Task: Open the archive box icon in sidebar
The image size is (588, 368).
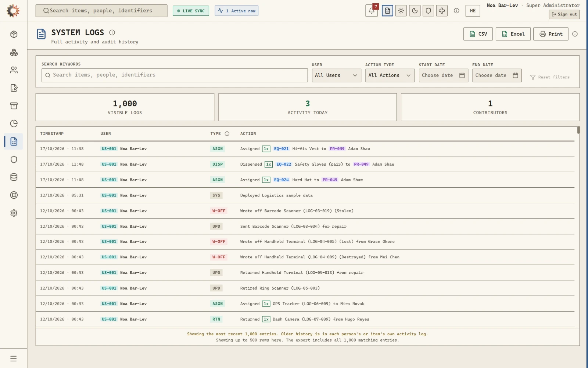Action: [x=14, y=106]
